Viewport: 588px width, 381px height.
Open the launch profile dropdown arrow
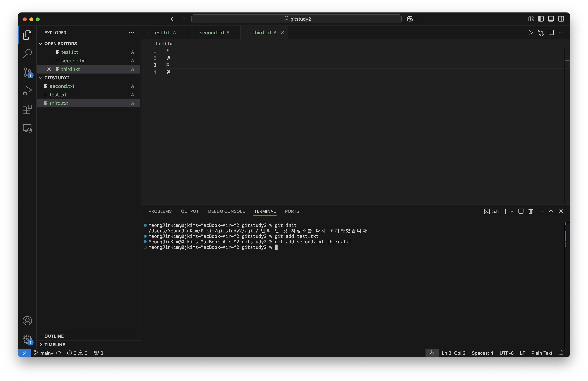[512, 211]
